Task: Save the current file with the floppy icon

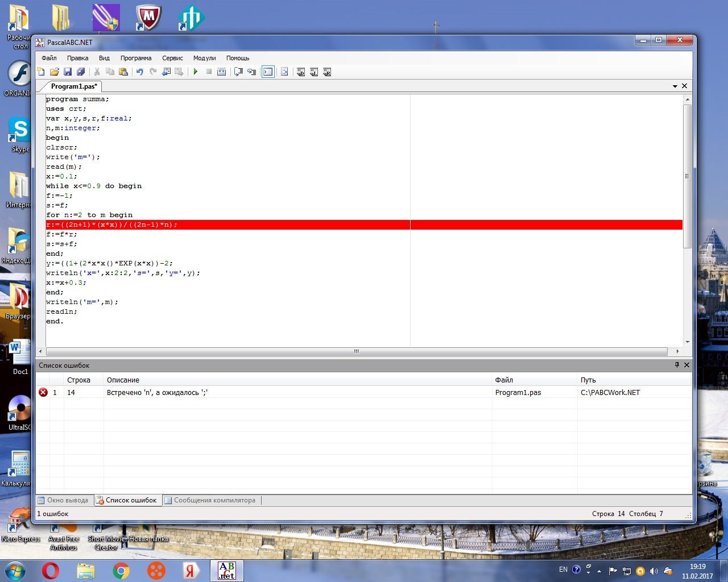Action: click(x=68, y=72)
